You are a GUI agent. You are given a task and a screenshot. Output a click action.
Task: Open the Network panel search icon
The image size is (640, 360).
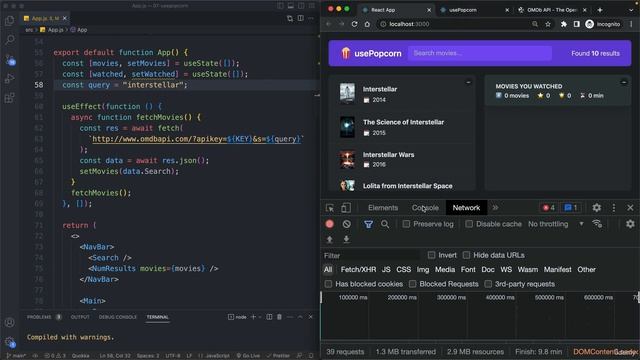[x=385, y=224]
